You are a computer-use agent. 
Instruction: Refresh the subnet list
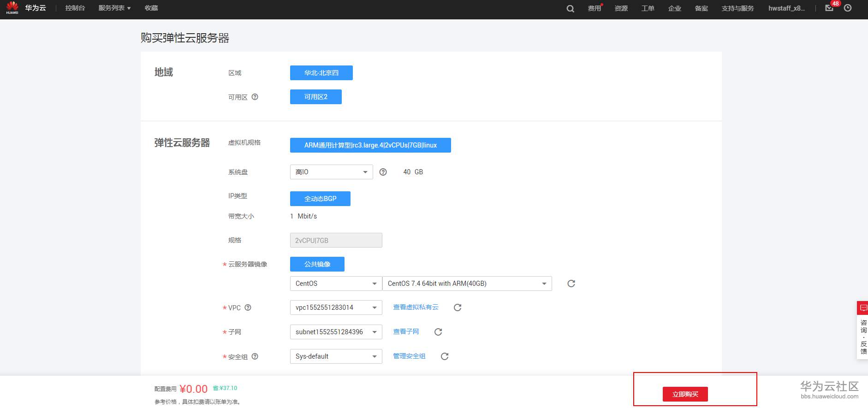coord(438,332)
